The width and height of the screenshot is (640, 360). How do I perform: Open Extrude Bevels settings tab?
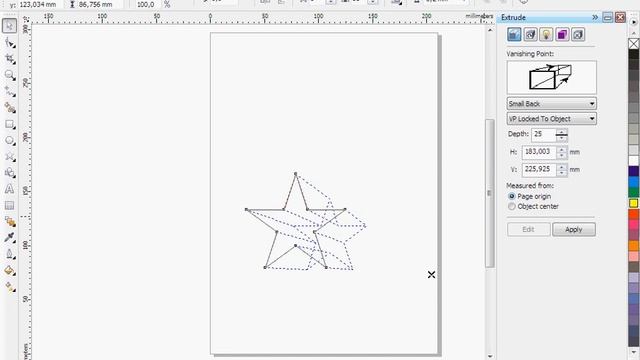click(578, 35)
